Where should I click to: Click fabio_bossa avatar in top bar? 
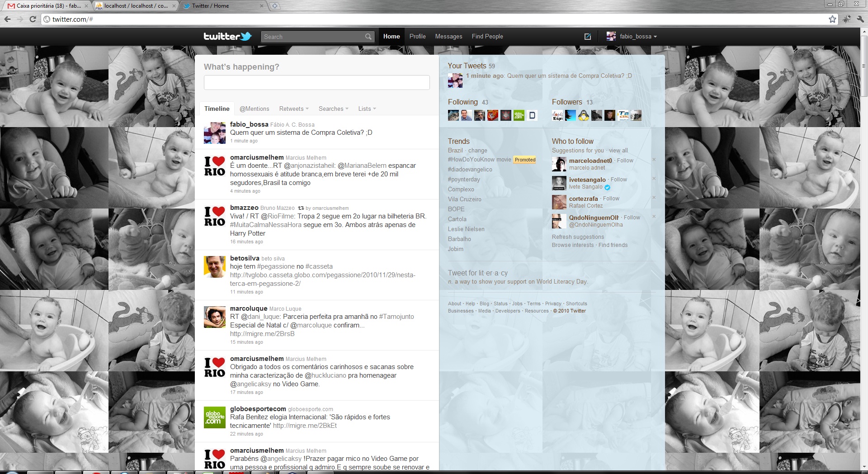(x=611, y=36)
